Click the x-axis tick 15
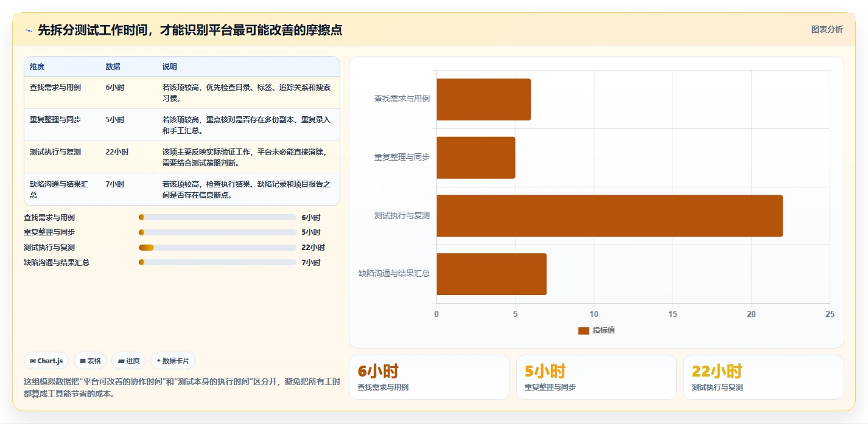 (x=673, y=314)
